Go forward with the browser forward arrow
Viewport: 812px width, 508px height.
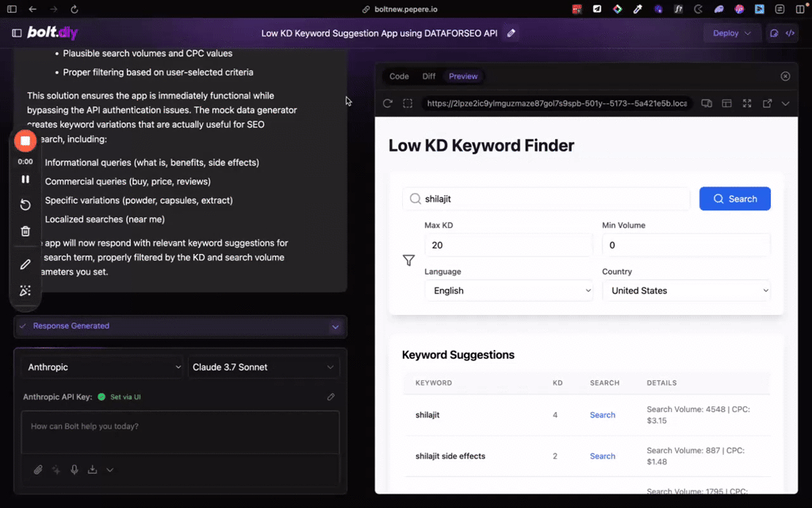click(53, 10)
